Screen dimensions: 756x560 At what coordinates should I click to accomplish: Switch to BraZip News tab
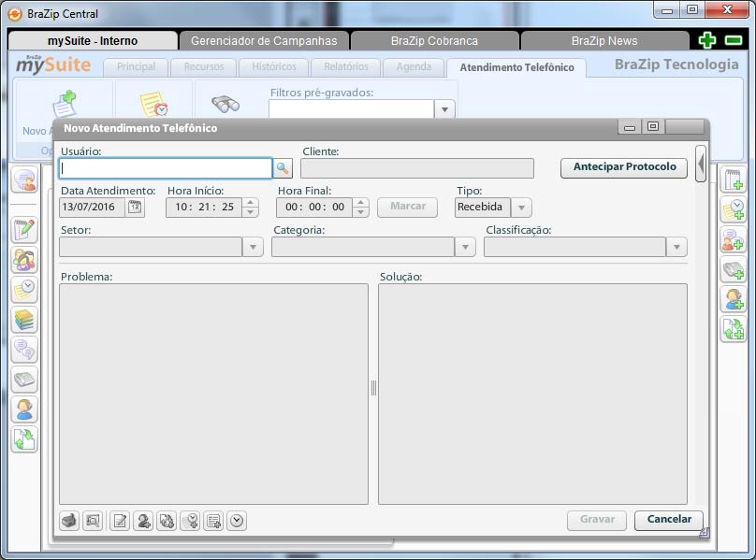(x=604, y=41)
